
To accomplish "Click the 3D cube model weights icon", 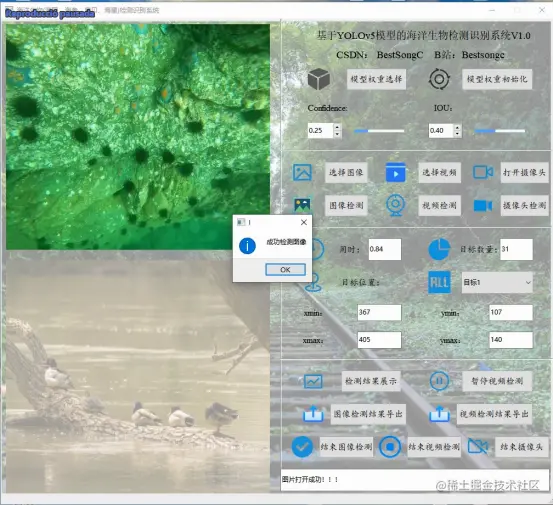I will 319,79.
